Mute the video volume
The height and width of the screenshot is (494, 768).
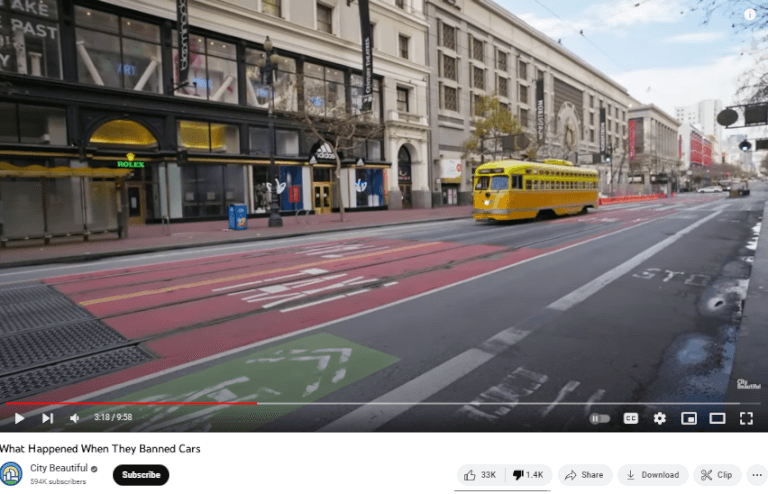[x=74, y=418]
